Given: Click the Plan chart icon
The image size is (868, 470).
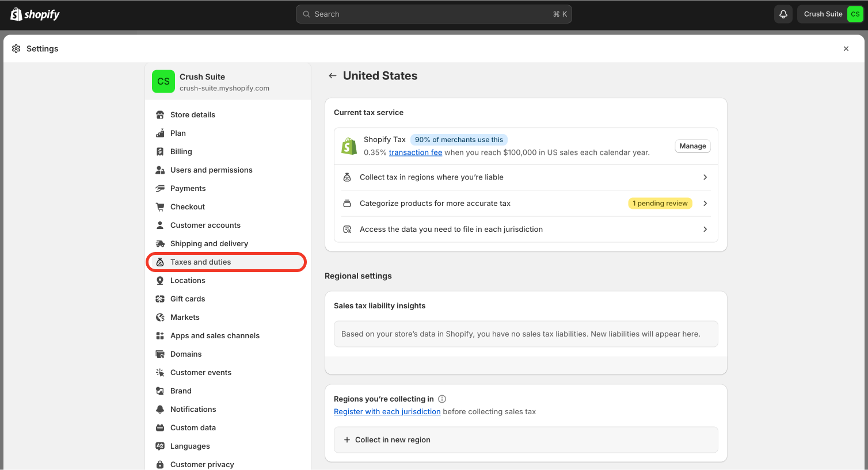Looking at the screenshot, I should [160, 133].
